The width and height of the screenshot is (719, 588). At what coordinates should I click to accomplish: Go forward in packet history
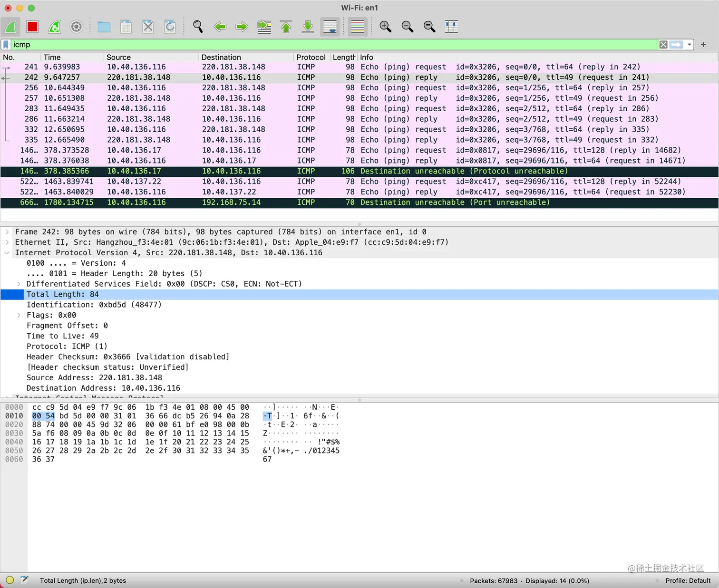tap(242, 27)
